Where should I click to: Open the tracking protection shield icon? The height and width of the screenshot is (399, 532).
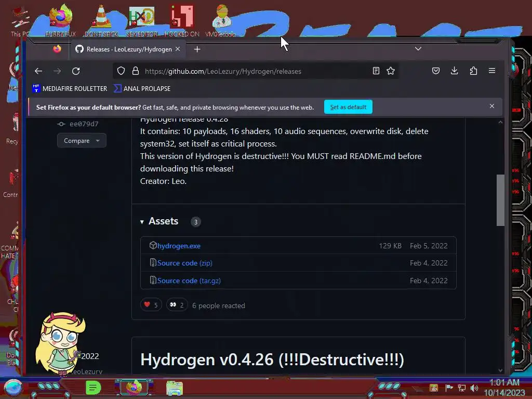coord(121,71)
